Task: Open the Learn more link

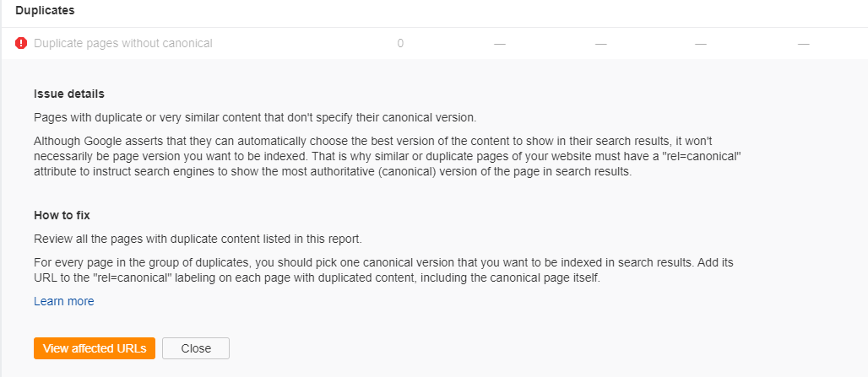Action: (x=64, y=301)
